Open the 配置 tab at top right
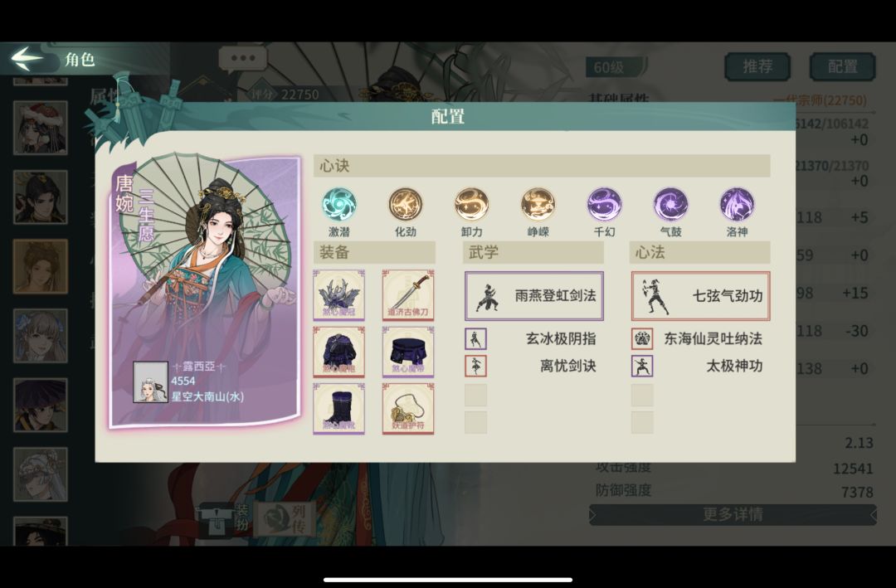 tap(843, 67)
